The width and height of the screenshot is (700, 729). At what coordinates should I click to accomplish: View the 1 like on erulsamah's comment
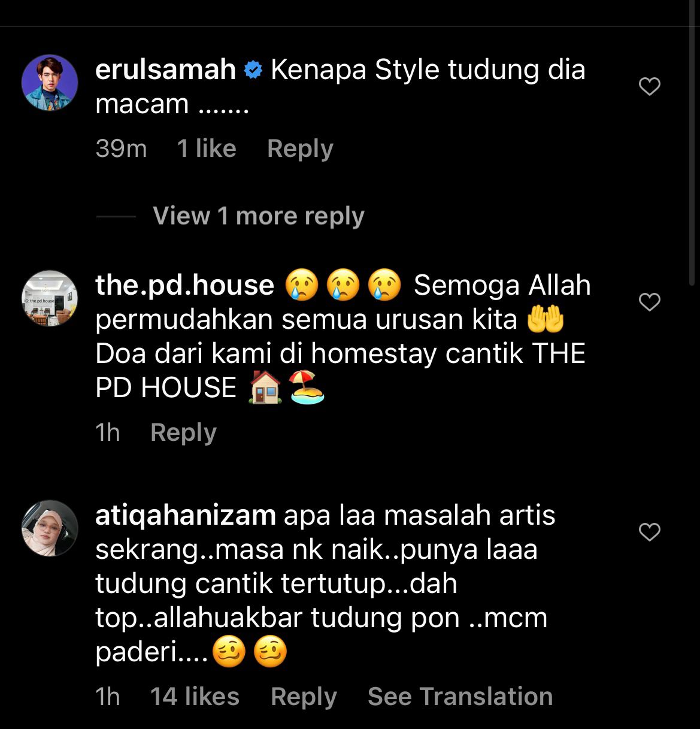[x=207, y=149]
